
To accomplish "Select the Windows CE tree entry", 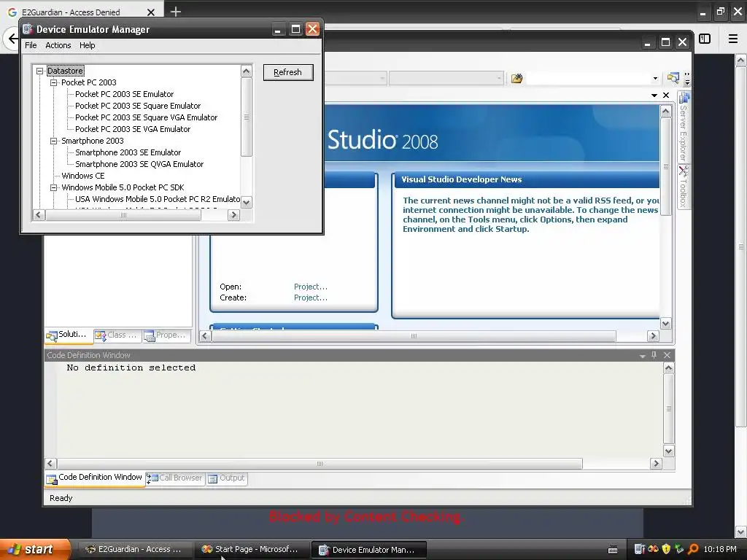I will 83,176.
